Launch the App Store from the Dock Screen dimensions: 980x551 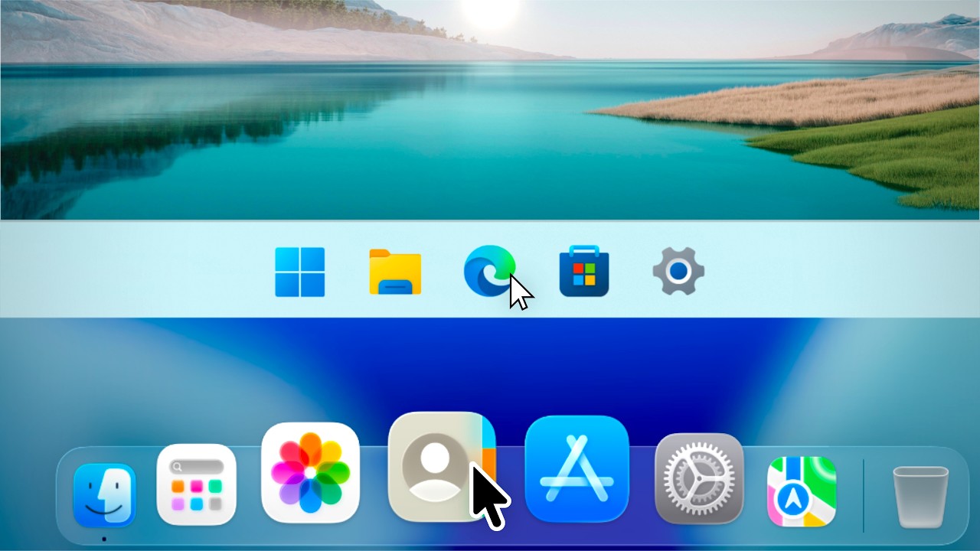click(x=577, y=469)
